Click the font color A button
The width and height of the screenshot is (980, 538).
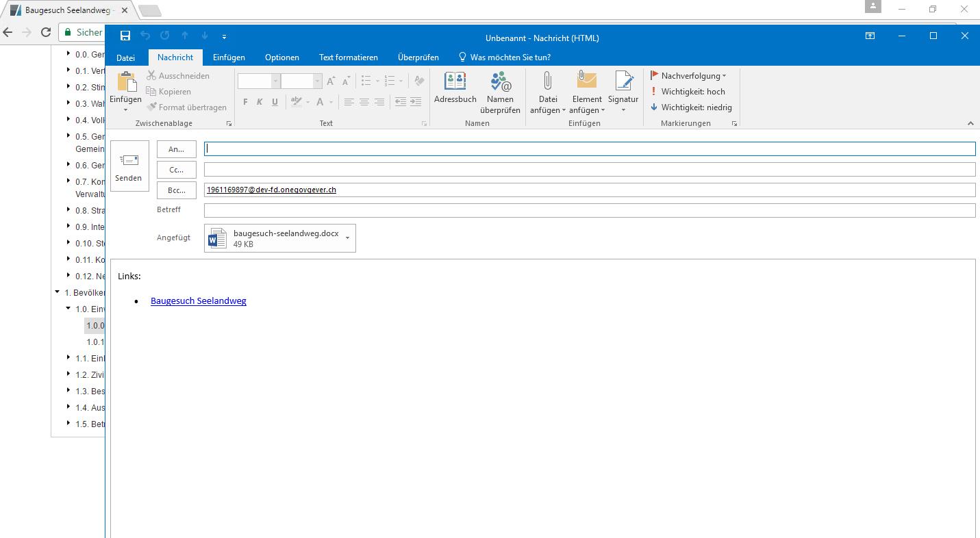(320, 102)
